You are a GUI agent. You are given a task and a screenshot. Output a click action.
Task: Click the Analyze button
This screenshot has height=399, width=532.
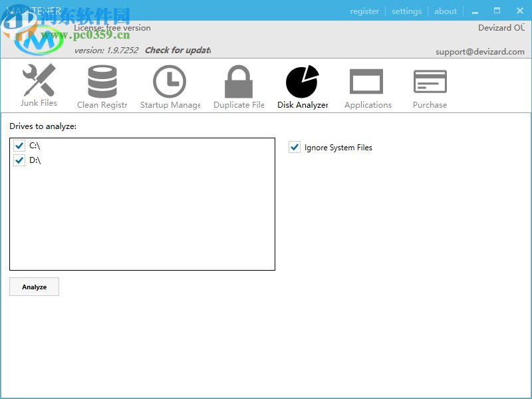click(35, 287)
